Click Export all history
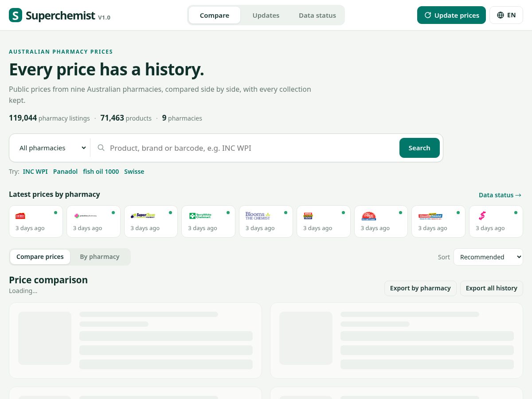 point(492,288)
